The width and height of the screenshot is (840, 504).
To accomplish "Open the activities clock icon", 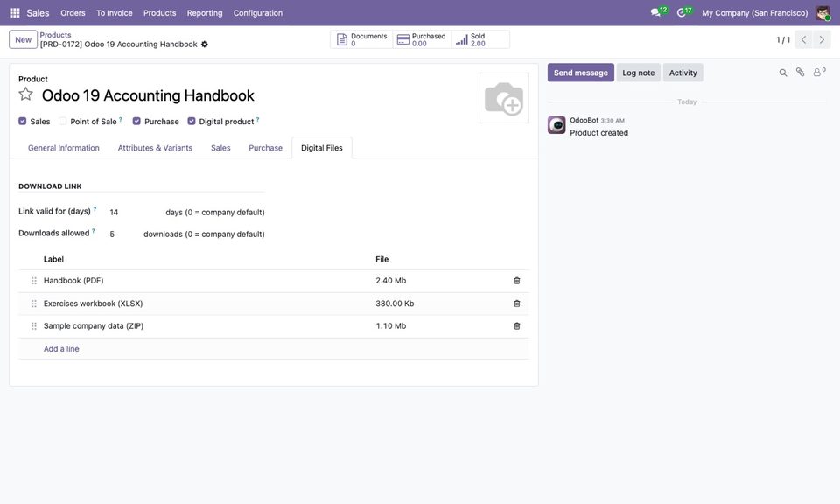I will tap(682, 12).
